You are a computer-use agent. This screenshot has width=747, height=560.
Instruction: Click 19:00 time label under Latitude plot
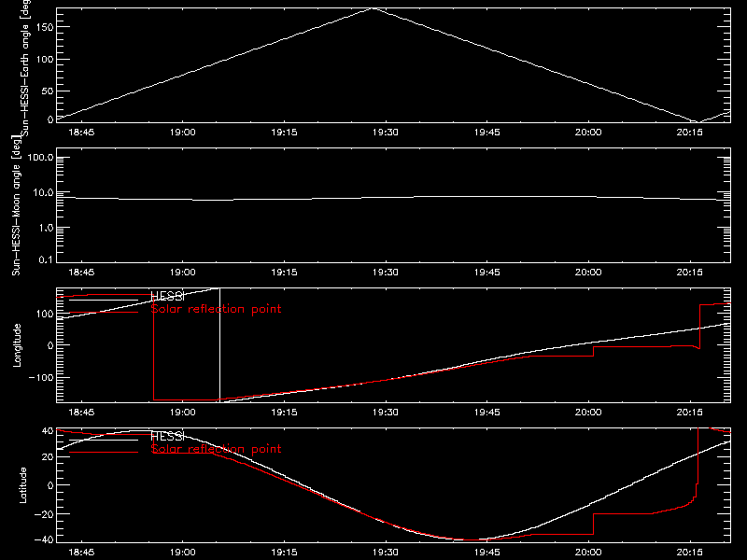(182, 553)
